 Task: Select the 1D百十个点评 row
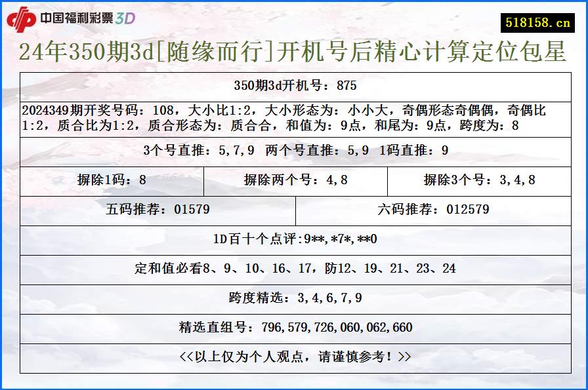point(294,238)
